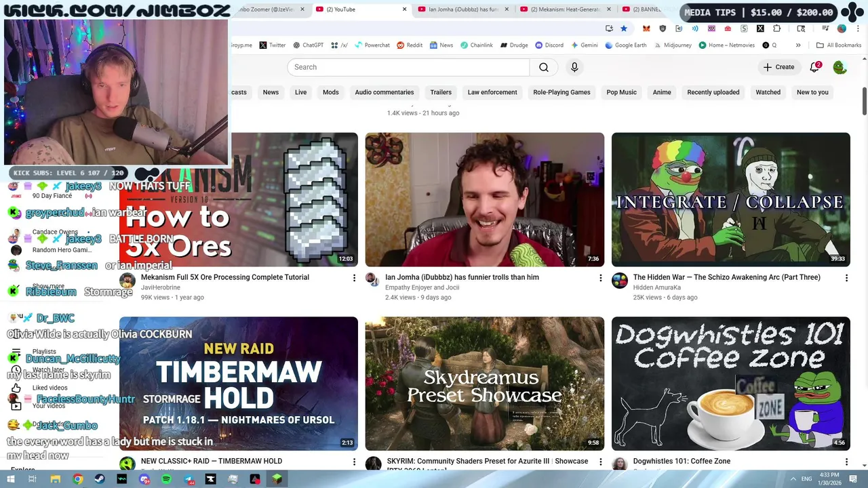Play the Integrate / Collapse thumbnail

(730, 199)
